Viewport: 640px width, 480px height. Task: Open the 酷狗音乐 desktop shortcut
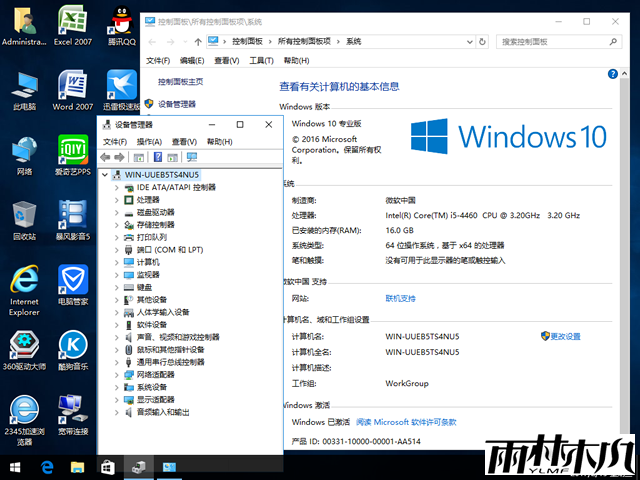[72, 346]
